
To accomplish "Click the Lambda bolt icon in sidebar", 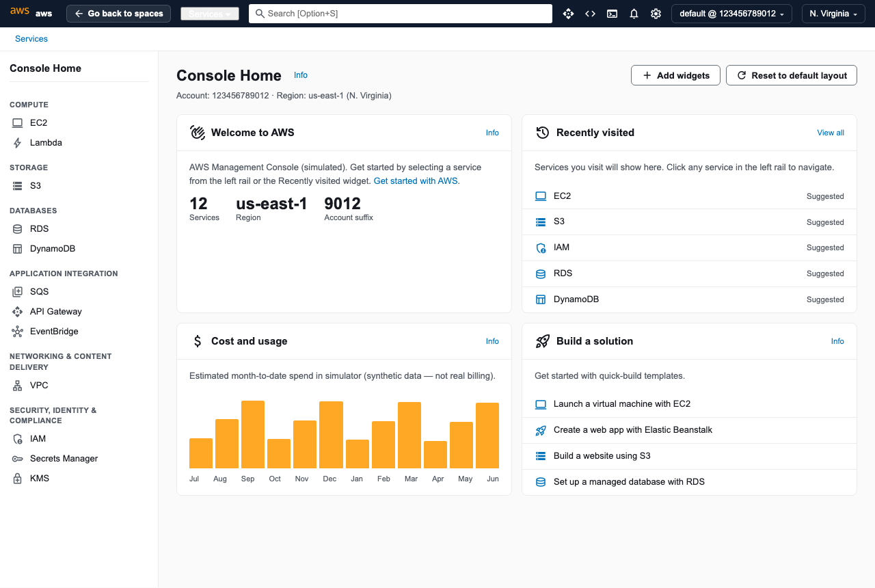I will pos(18,143).
